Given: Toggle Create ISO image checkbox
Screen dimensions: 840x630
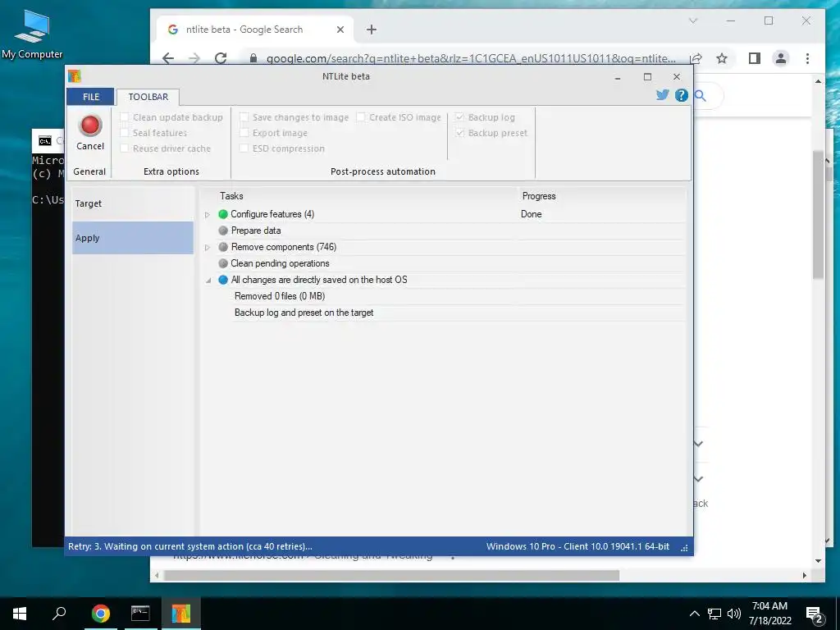Looking at the screenshot, I should pyautogui.click(x=361, y=117).
